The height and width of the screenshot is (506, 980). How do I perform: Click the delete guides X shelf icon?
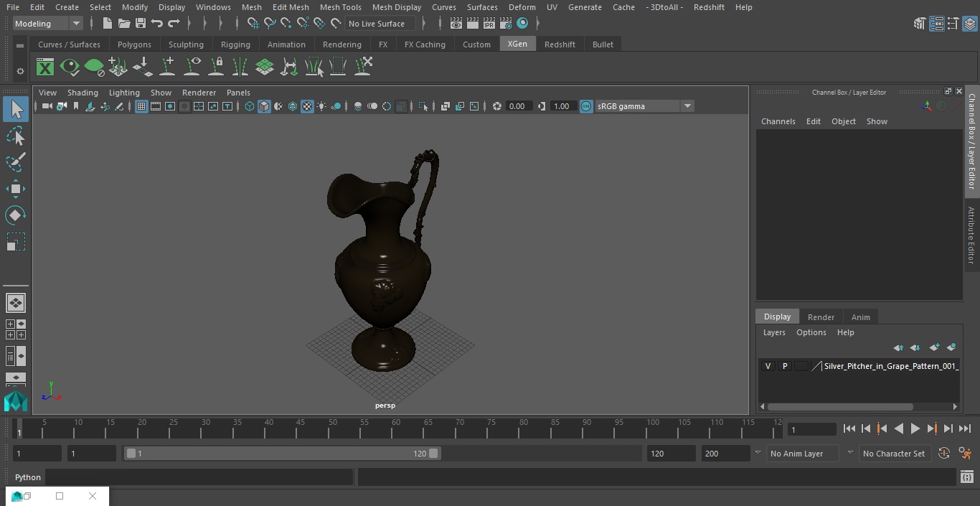pyautogui.click(x=363, y=67)
